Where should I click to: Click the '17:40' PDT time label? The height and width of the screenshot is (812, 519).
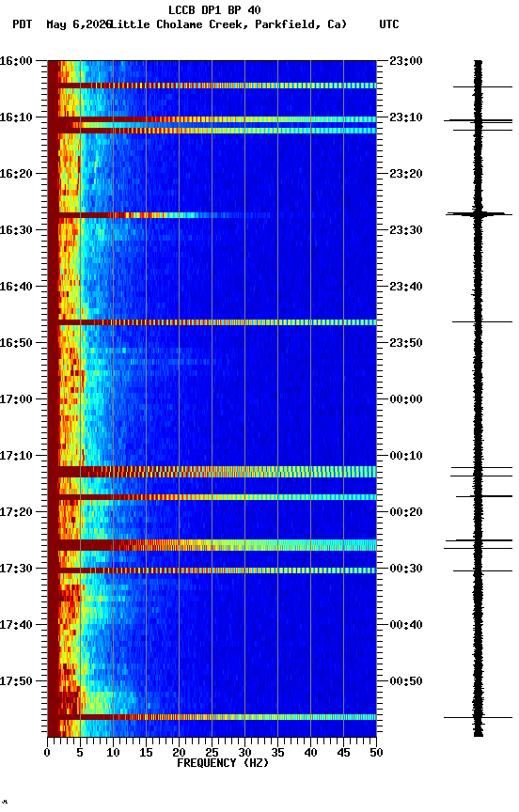click(16, 625)
